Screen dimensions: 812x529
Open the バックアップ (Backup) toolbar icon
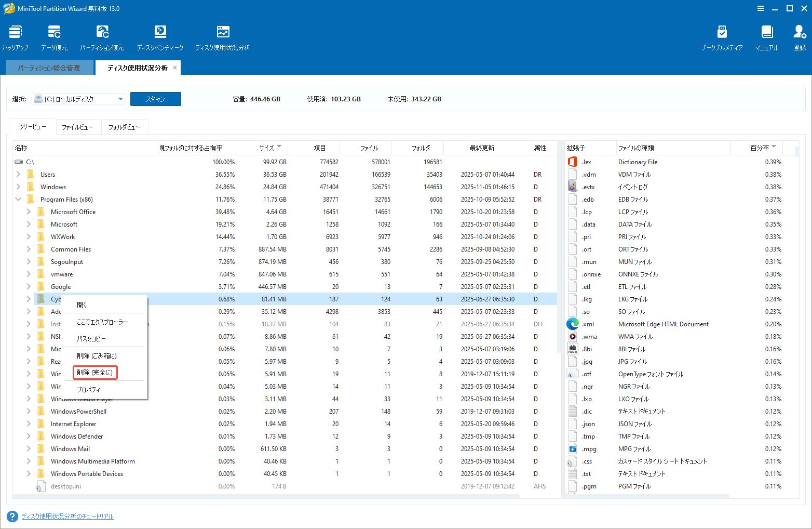[x=15, y=36]
